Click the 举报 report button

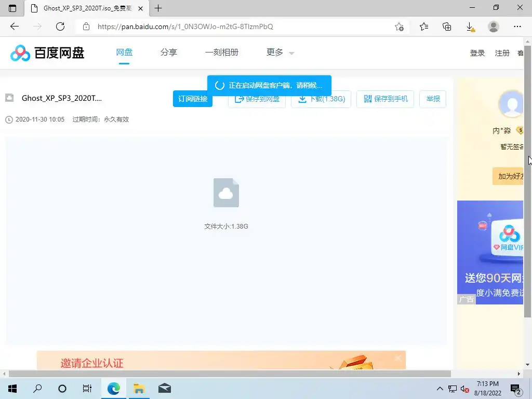pos(433,99)
